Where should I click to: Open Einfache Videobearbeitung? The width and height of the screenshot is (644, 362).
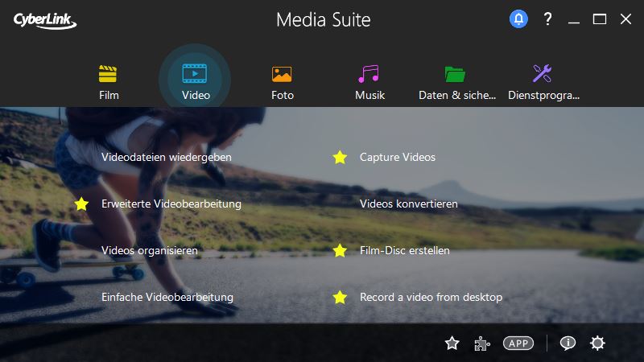pos(167,297)
